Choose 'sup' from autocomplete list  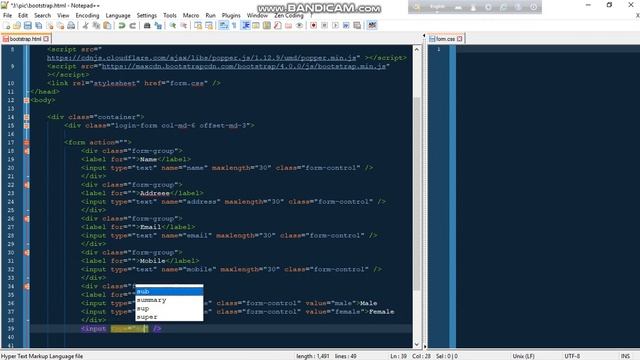pos(169,309)
